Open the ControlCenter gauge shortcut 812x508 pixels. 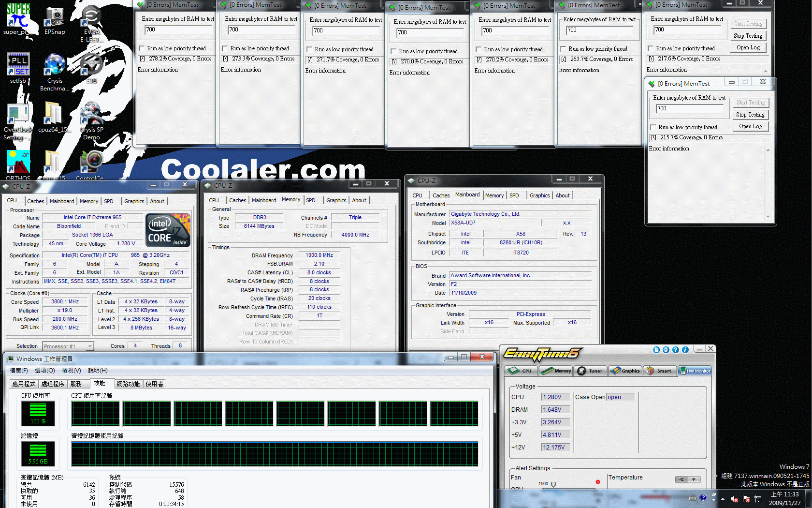click(x=91, y=163)
